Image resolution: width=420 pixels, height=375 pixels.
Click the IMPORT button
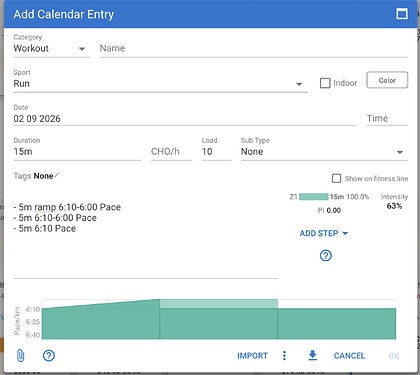[x=252, y=356]
